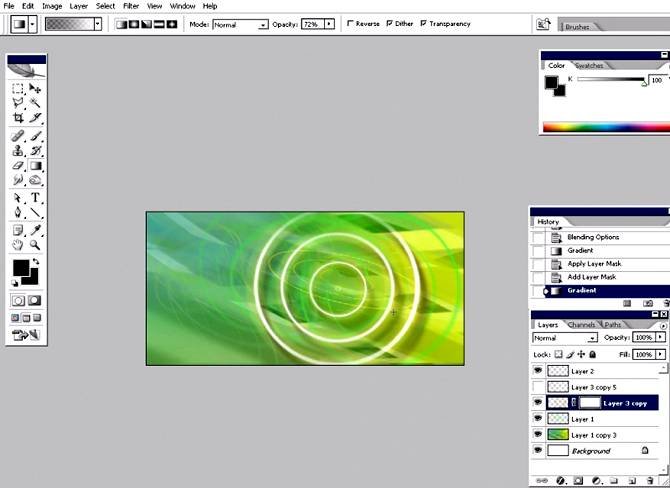670x488 pixels.
Task: Open the gradient picker dropdown arrow
Action: point(98,23)
